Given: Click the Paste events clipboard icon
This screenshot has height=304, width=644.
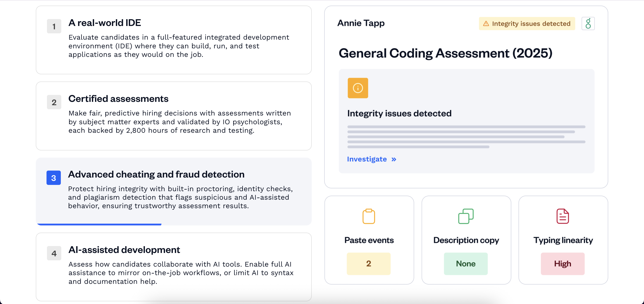Looking at the screenshot, I should (x=369, y=216).
